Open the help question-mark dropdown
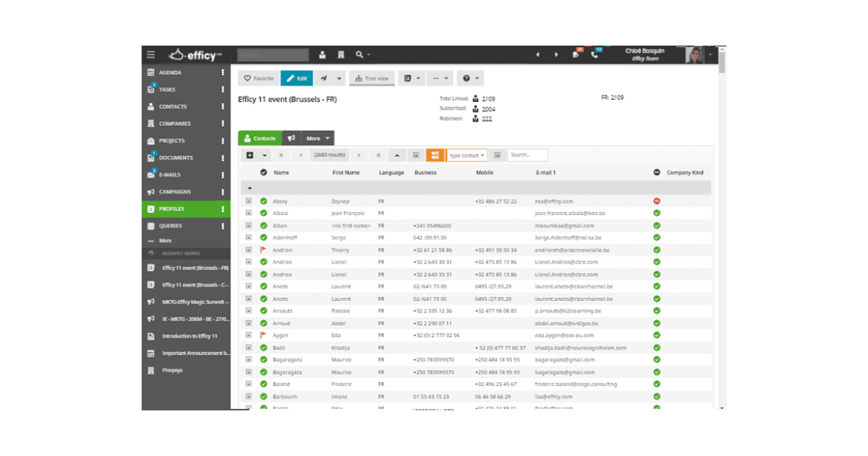 pyautogui.click(x=469, y=78)
